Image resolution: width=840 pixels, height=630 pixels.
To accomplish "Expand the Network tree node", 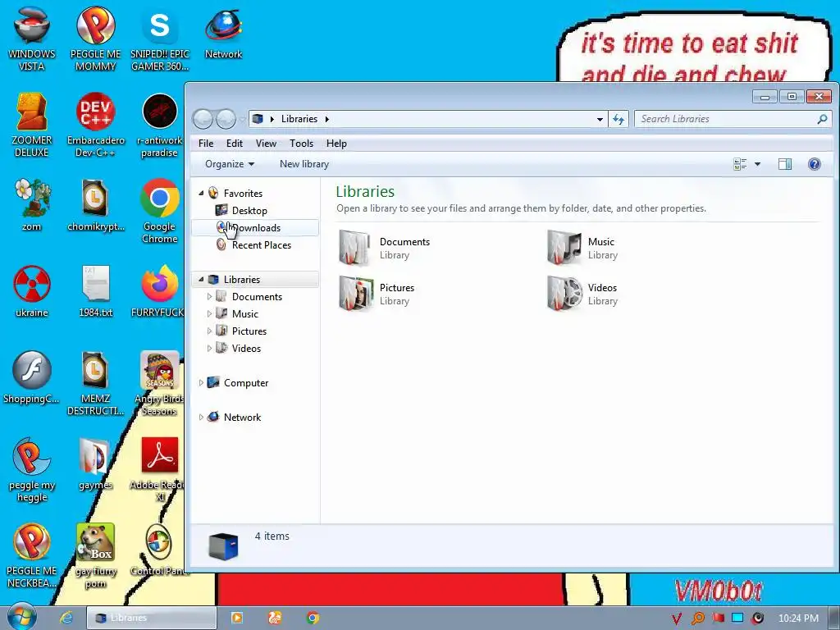I will (x=201, y=417).
